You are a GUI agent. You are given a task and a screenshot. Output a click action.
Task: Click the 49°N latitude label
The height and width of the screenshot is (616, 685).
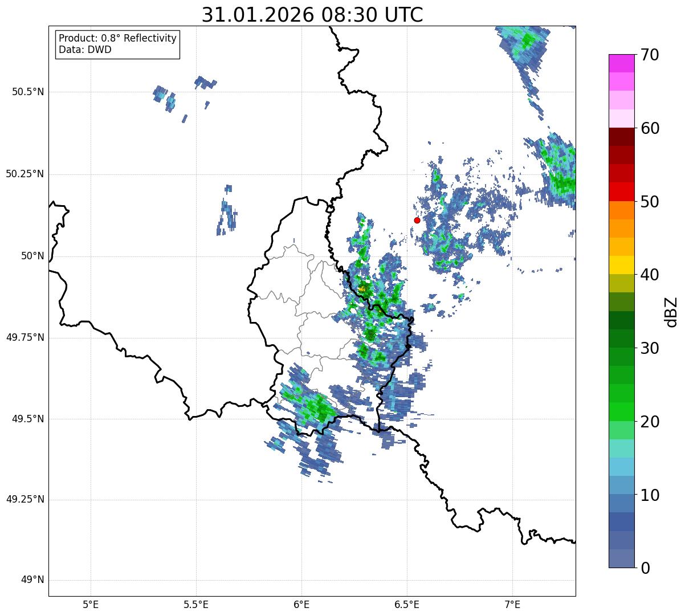32,580
